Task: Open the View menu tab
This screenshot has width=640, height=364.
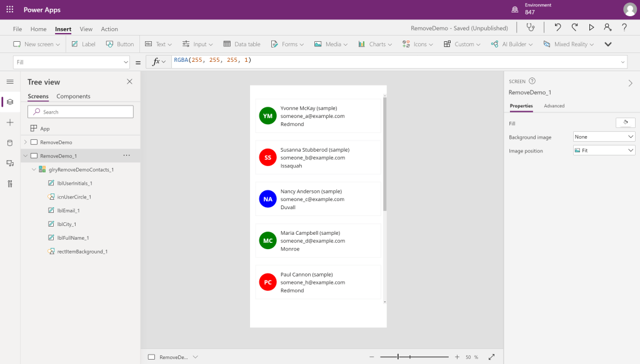Action: (86, 29)
